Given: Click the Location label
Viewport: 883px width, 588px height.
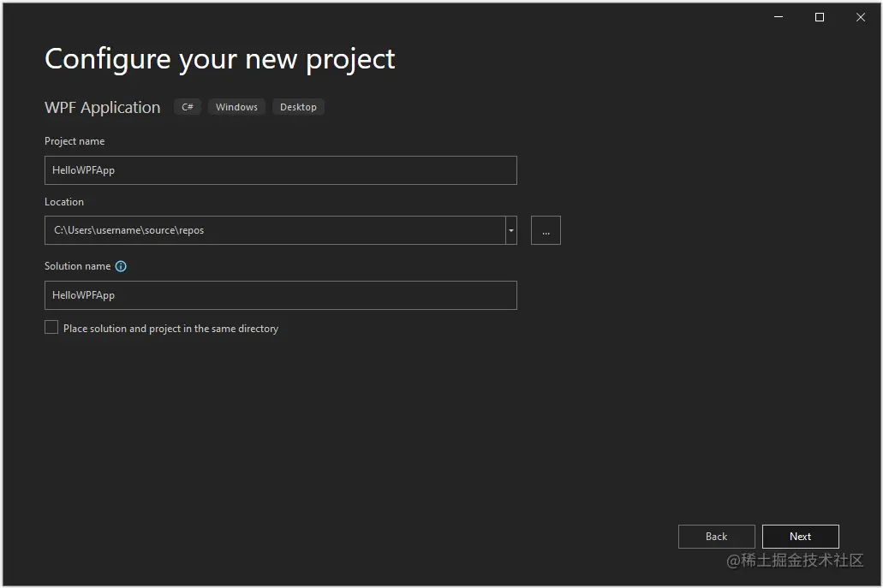Looking at the screenshot, I should click(64, 202).
